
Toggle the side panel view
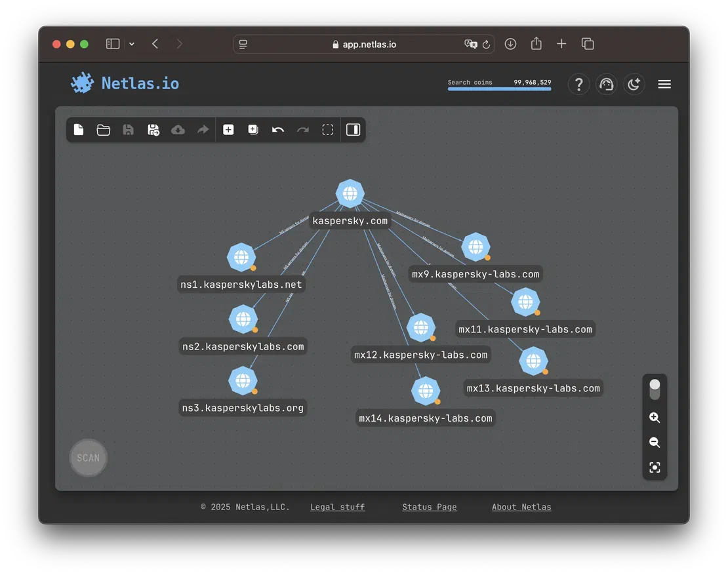pos(354,129)
